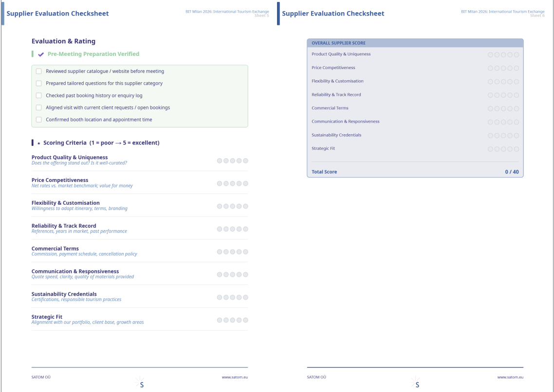Click 'References, years in market, past performance'
This screenshot has height=392, width=554.
tap(79, 231)
